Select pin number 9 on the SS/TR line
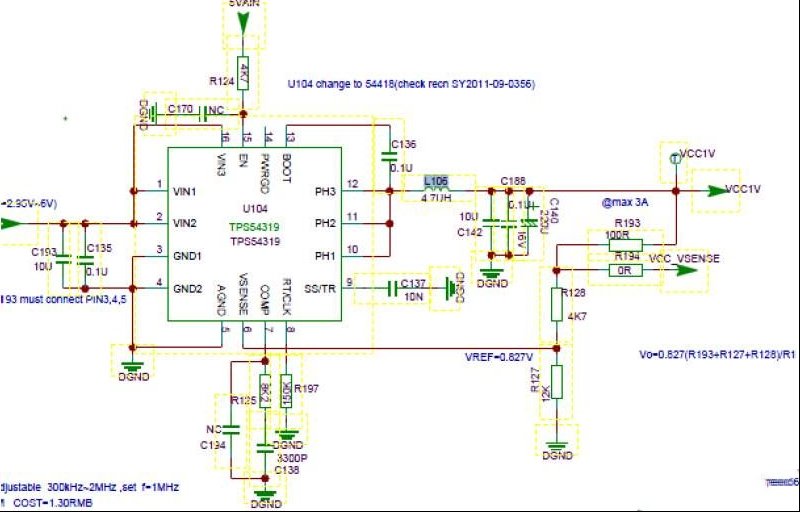800x512 pixels. 349,281
